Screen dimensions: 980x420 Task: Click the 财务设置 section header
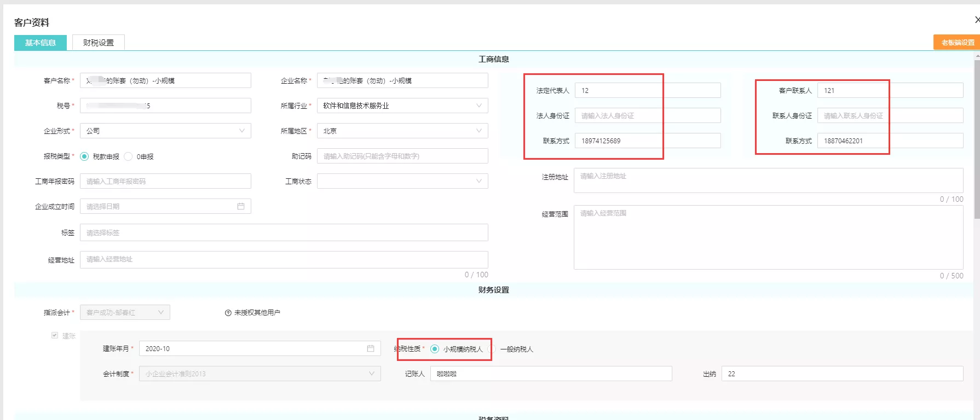[x=494, y=290]
